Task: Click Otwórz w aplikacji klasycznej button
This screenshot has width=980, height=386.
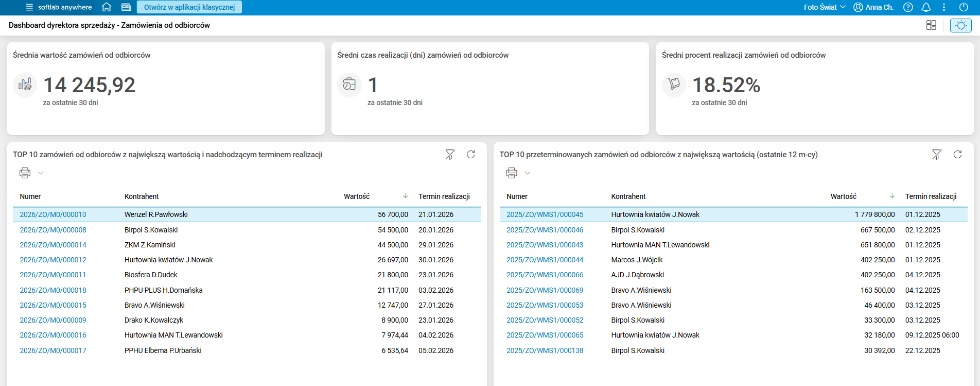Action: click(x=189, y=7)
